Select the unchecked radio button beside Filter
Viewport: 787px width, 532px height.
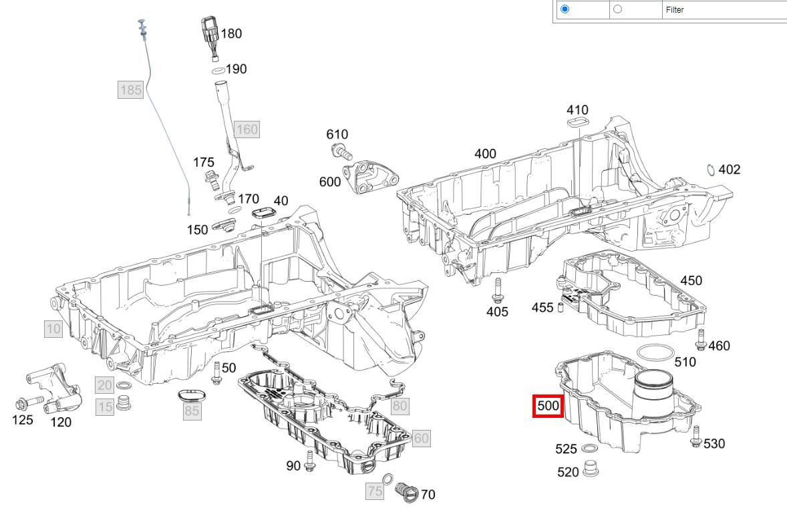click(617, 9)
